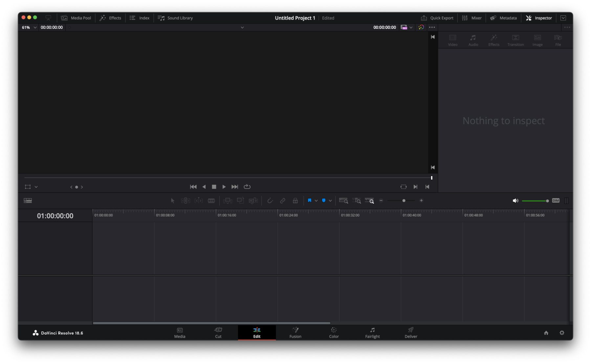Expand the blue flag color dropdown
This screenshot has height=364, width=591.
[316, 201]
